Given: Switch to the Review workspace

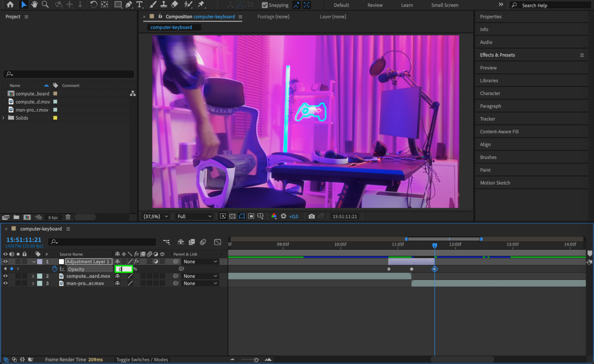Looking at the screenshot, I should pos(375,5).
